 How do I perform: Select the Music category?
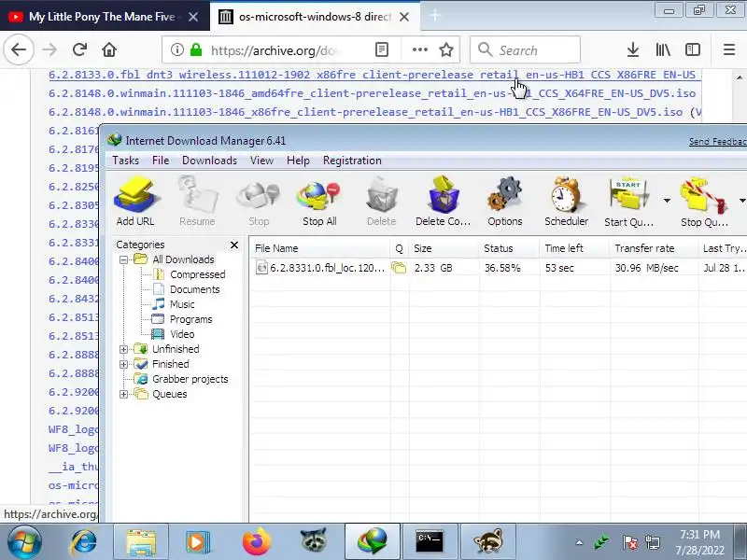click(182, 304)
